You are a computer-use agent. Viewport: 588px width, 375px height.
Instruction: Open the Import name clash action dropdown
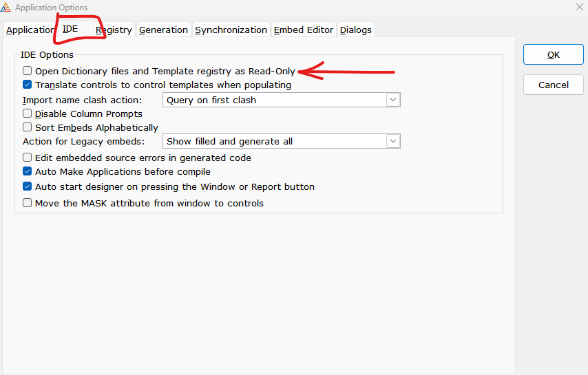[x=392, y=100]
